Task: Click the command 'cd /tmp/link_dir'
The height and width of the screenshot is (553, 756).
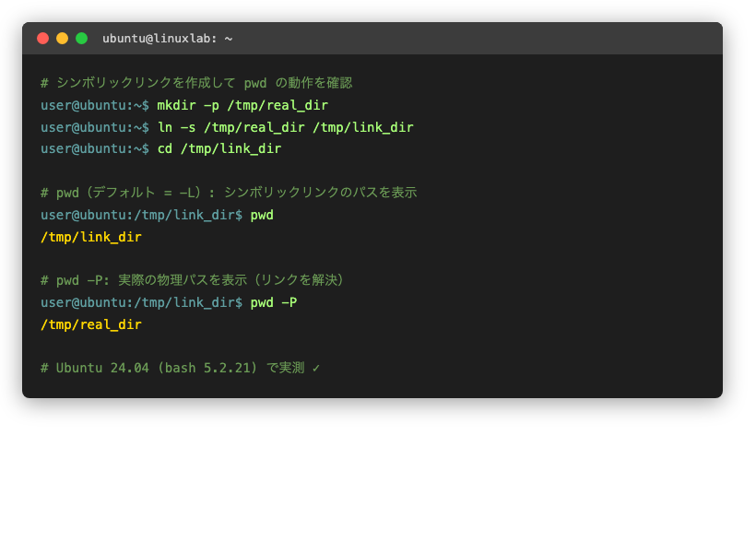Action: (219, 149)
